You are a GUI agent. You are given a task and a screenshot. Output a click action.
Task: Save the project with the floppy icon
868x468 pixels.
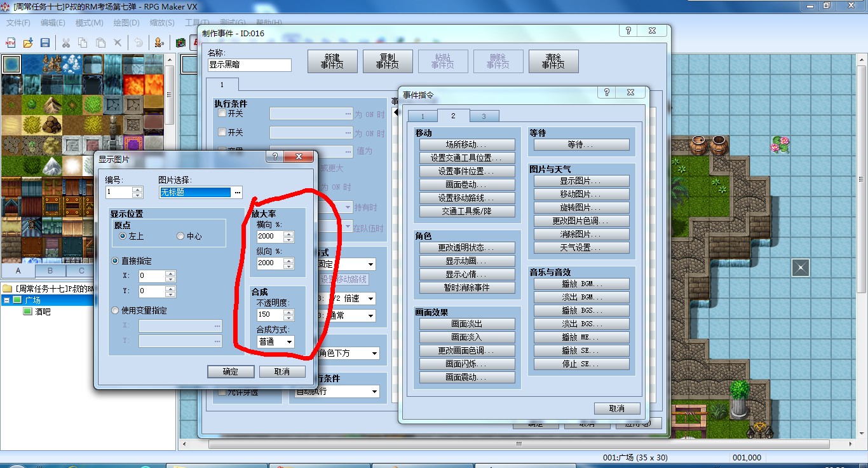click(x=45, y=43)
